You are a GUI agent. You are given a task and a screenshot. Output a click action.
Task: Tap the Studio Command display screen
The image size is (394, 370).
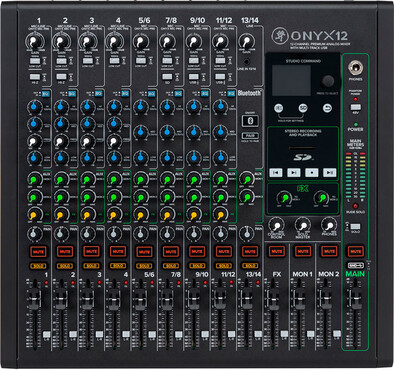tap(291, 80)
